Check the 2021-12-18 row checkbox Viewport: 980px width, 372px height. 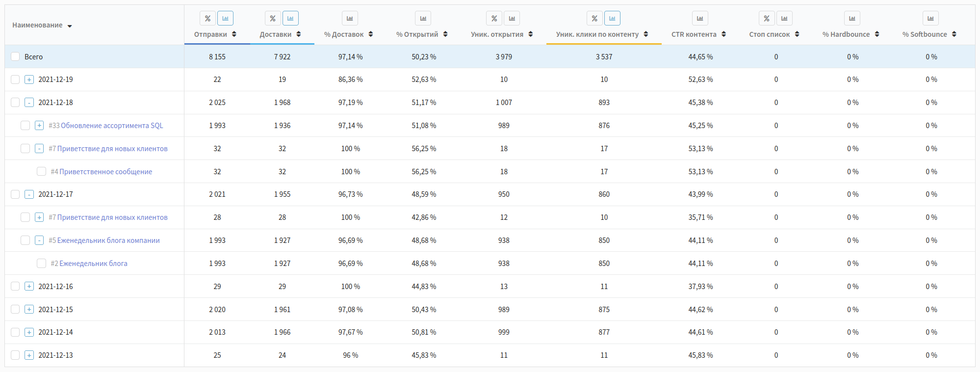tap(15, 103)
